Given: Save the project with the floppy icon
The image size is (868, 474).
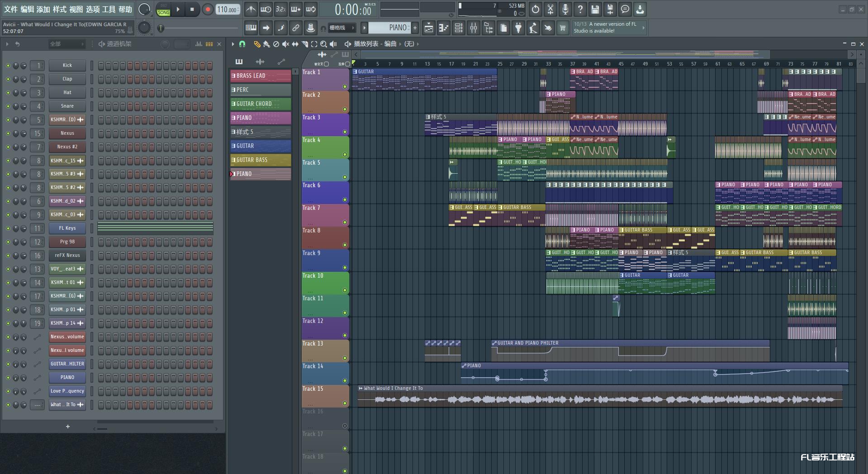Looking at the screenshot, I should point(595,9).
